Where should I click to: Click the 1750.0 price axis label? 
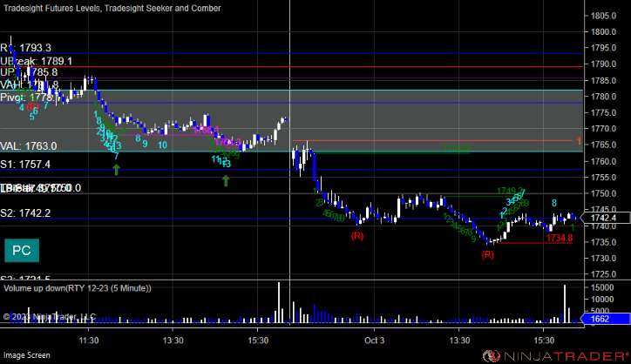tap(604, 194)
